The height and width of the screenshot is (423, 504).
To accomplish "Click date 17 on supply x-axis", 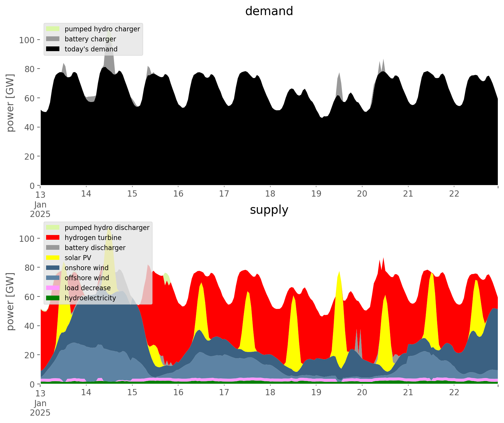I will pyautogui.click(x=224, y=393).
